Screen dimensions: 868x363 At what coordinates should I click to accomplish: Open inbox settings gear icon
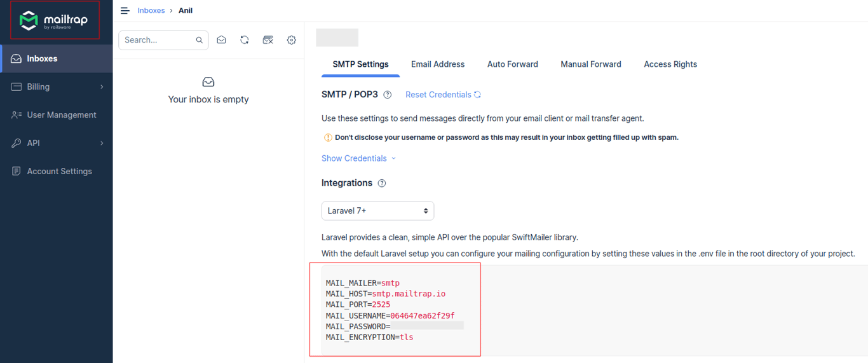click(x=292, y=40)
